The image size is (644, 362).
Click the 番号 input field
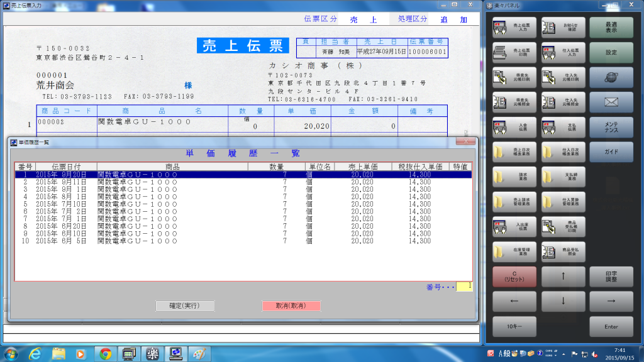pyautogui.click(x=464, y=287)
